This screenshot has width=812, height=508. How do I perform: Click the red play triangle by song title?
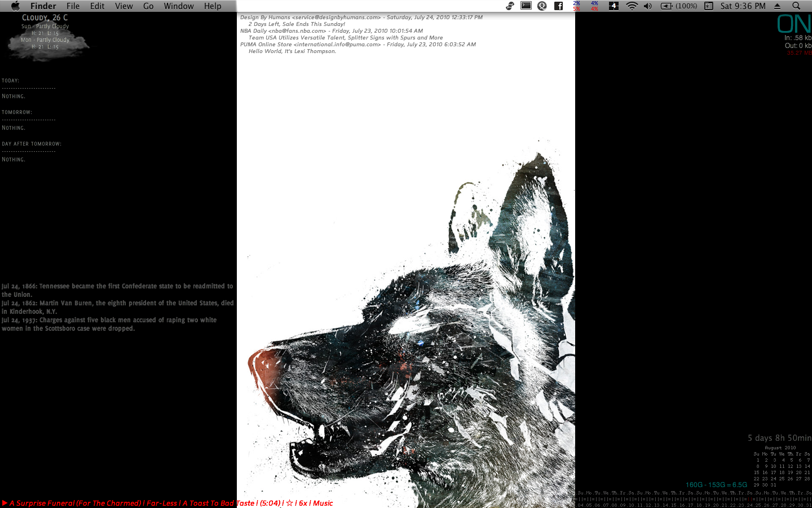[x=5, y=503]
